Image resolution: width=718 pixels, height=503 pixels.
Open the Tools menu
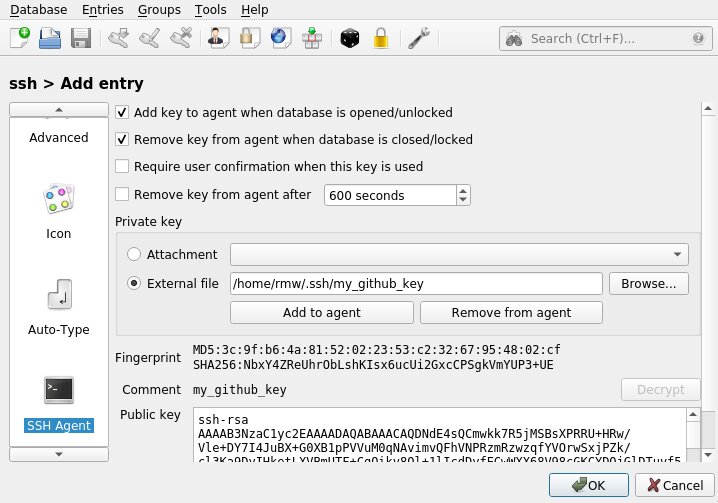tap(211, 10)
